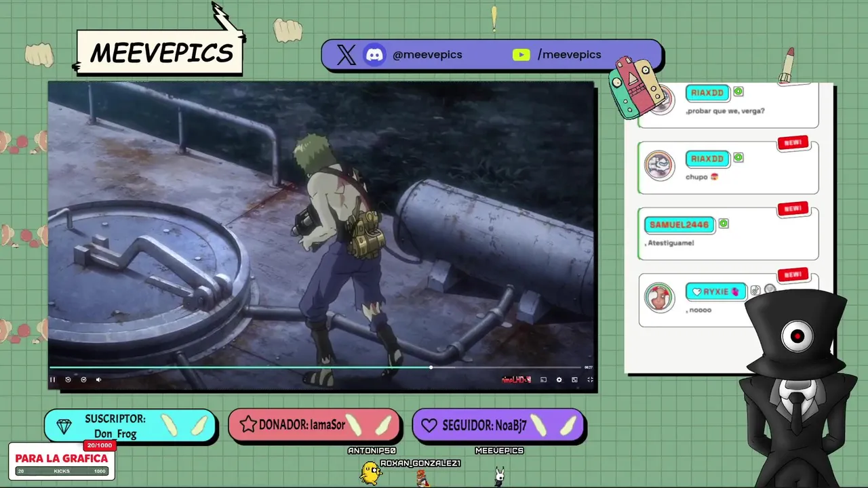868x488 pixels.
Task: Pause the video with the pause button
Action: tap(52, 380)
